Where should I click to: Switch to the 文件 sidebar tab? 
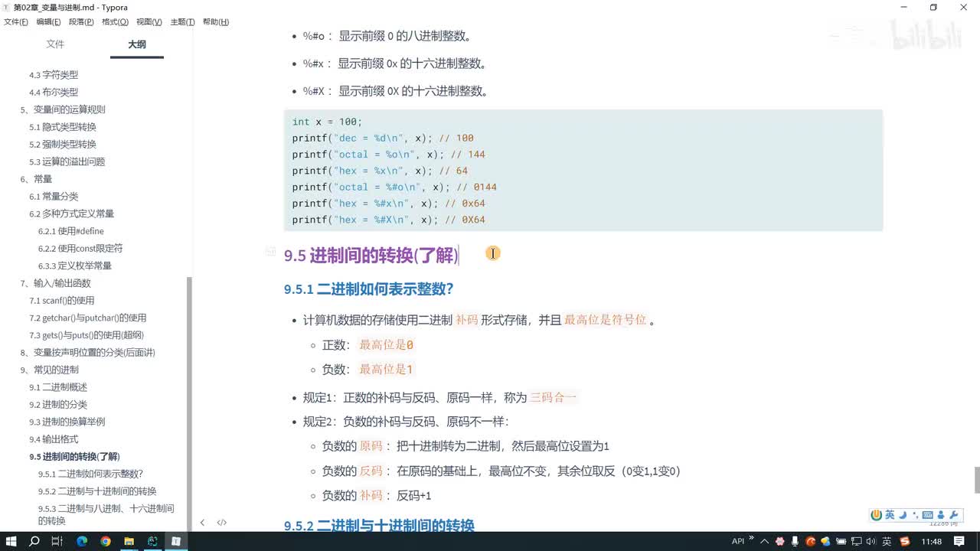[x=55, y=44]
